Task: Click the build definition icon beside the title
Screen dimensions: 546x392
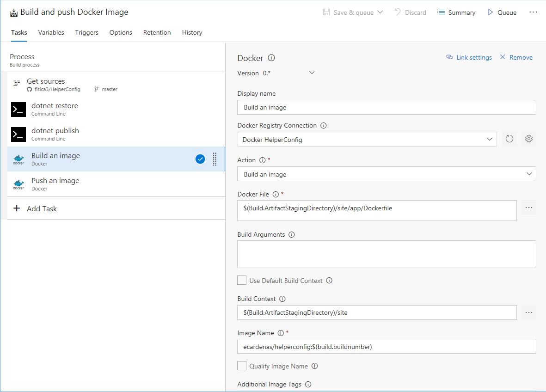Action: click(x=13, y=13)
